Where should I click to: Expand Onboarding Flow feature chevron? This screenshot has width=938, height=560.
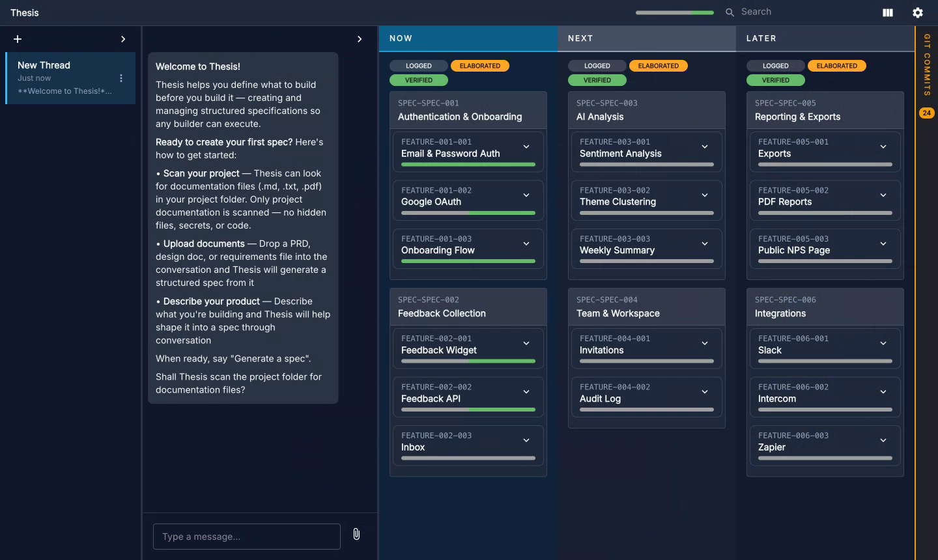pyautogui.click(x=526, y=244)
